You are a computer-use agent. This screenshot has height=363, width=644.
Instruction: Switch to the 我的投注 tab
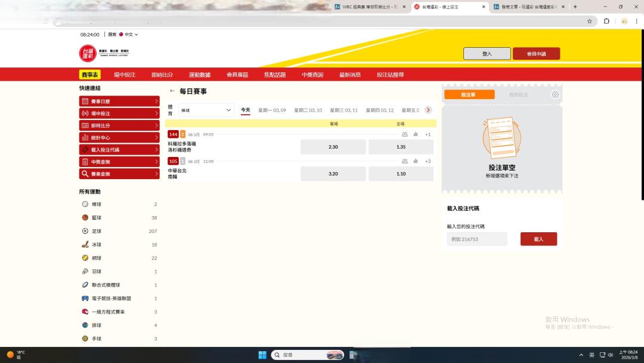(x=518, y=95)
